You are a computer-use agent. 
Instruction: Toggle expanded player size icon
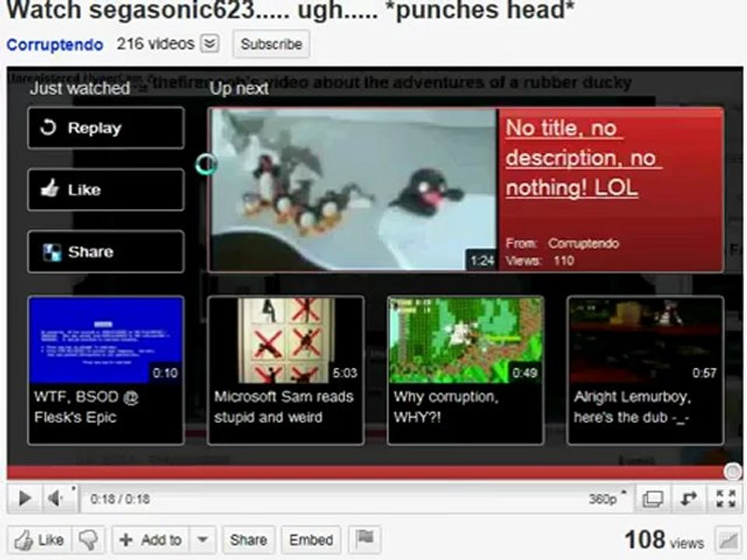click(652, 499)
